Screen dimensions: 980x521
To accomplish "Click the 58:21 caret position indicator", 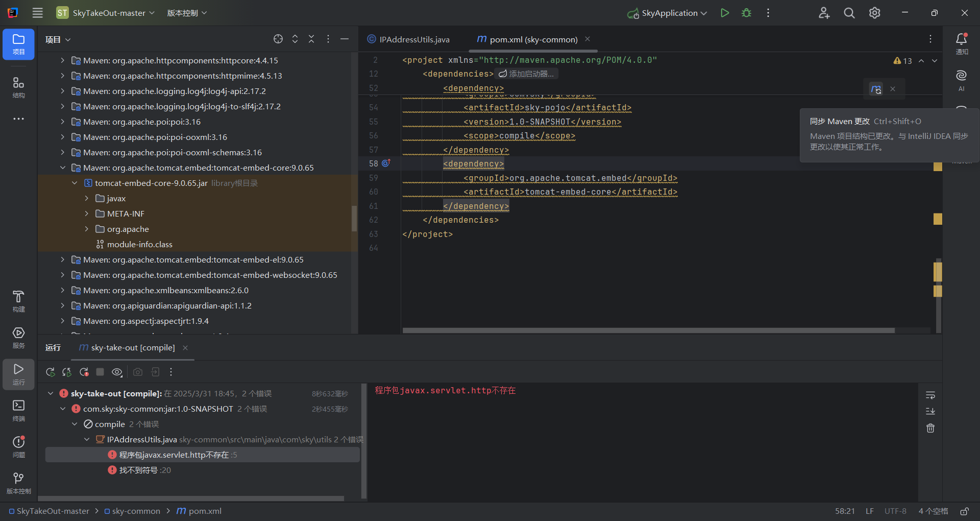I will tap(845, 511).
